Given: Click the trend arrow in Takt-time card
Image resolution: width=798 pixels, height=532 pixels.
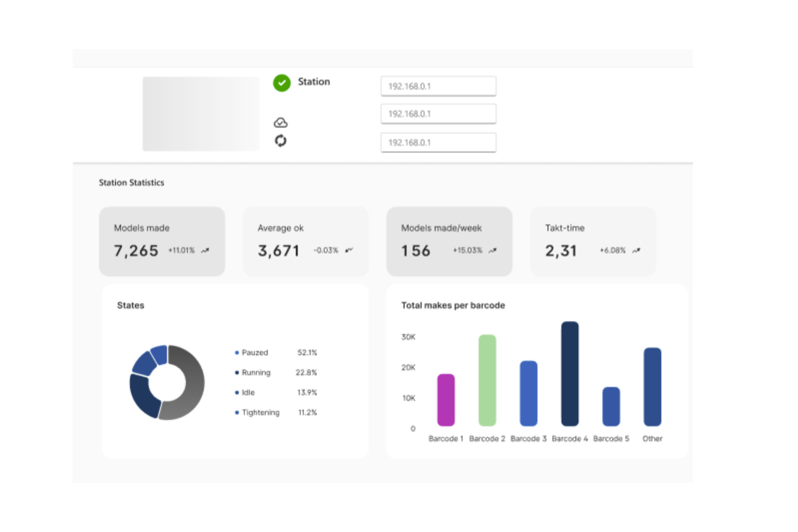Looking at the screenshot, I should [x=636, y=251].
